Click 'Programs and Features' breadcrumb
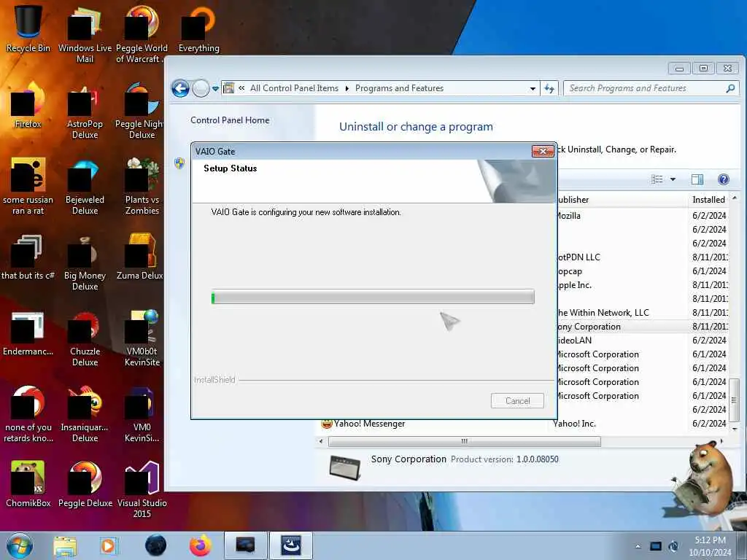747x560 pixels. coord(399,88)
